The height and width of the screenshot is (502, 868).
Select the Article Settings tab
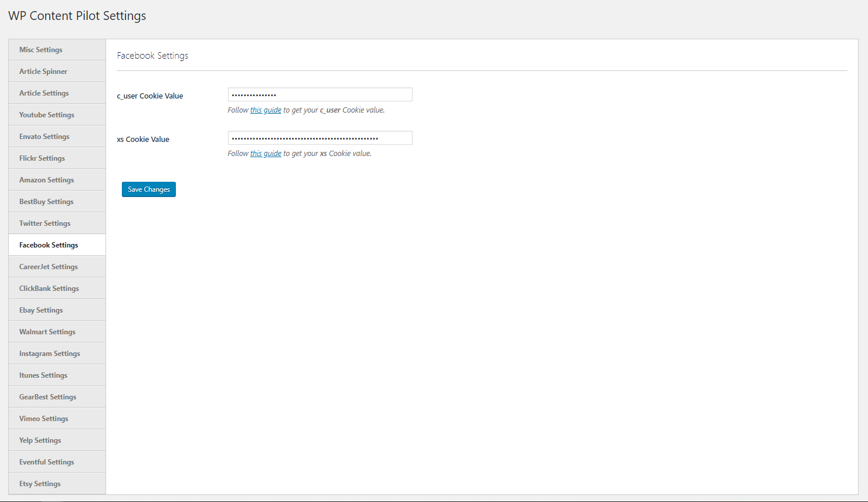pos(44,93)
